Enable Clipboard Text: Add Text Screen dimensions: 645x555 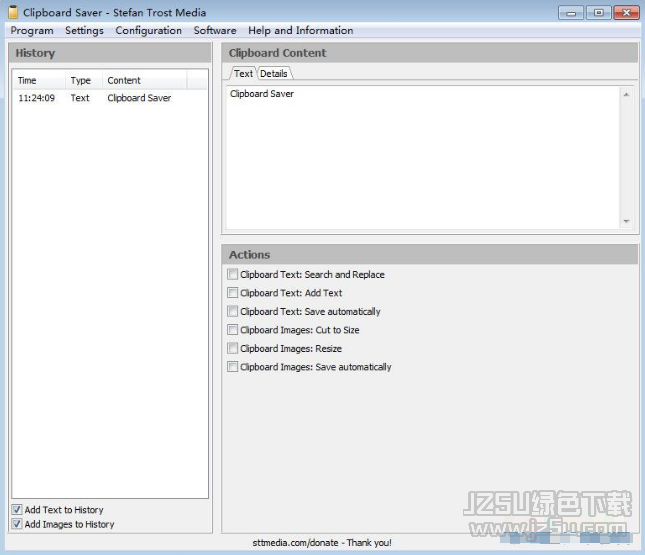tap(232, 293)
